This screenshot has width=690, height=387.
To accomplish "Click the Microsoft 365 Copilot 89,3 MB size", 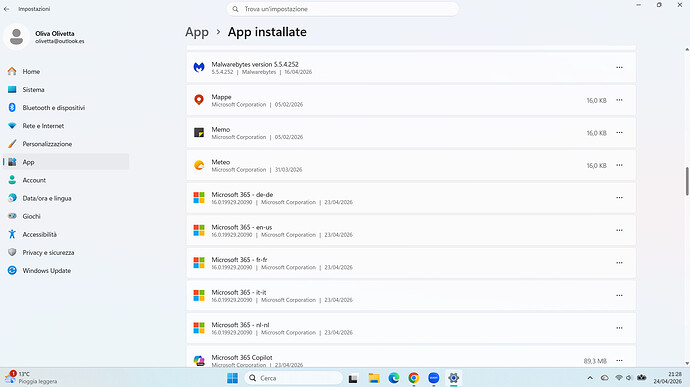I will (x=595, y=361).
